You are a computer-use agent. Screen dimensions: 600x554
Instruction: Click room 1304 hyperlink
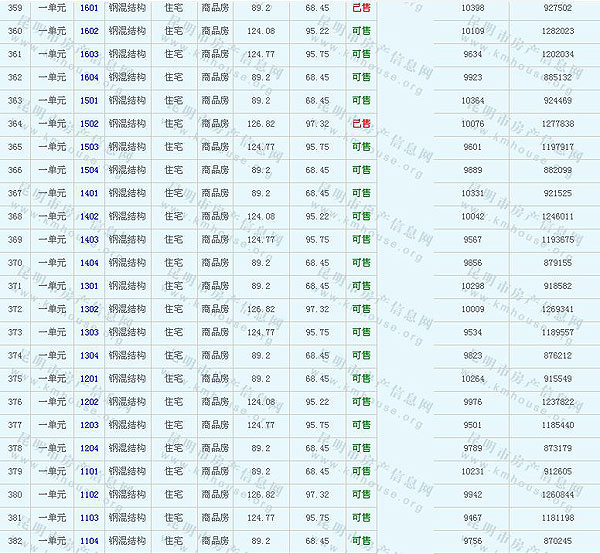pos(89,356)
